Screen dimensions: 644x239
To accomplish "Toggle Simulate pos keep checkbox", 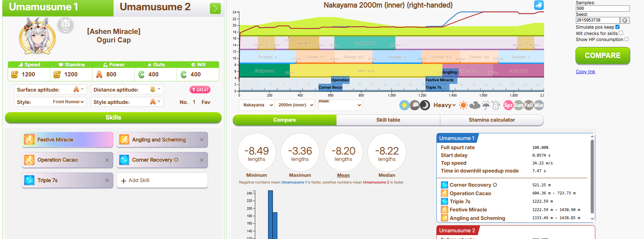I will (x=618, y=27).
